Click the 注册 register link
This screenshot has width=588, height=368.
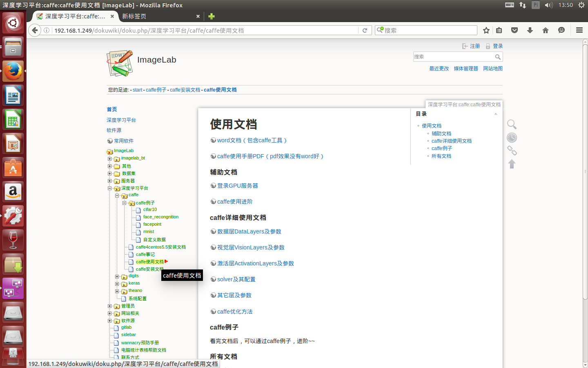click(x=475, y=46)
